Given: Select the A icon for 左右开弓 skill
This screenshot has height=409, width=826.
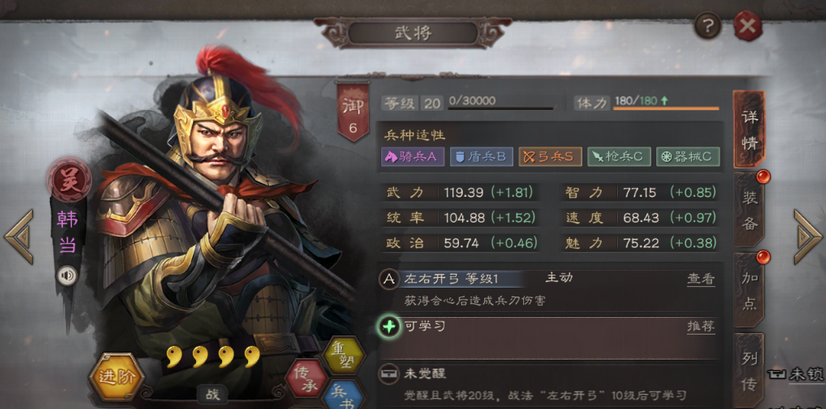Looking at the screenshot, I should click(389, 279).
